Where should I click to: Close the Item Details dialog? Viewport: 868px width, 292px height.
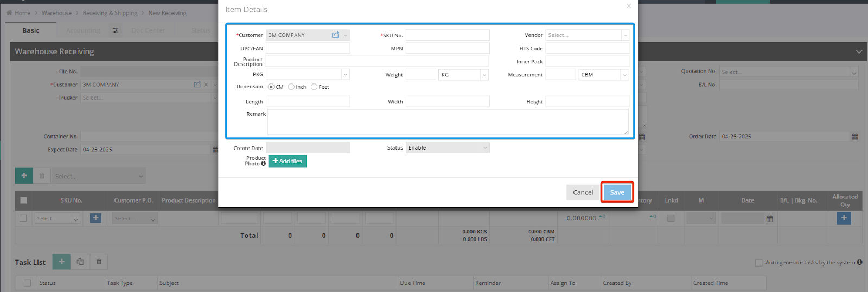pos(629,6)
